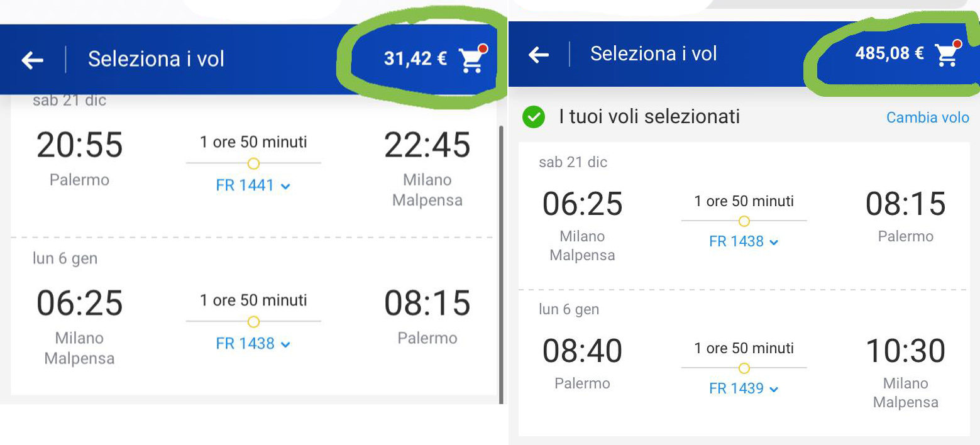This screenshot has width=980, height=445.
Task: Select the 08:40 Palermo to Milano flight card
Action: tap(744, 363)
